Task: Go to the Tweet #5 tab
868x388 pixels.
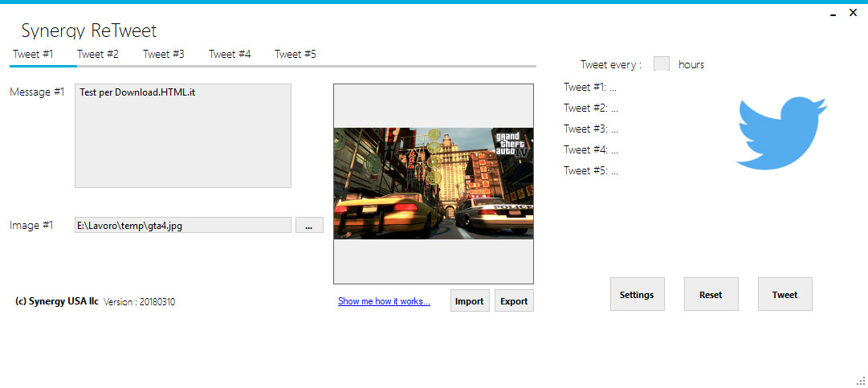Action: 295,55
